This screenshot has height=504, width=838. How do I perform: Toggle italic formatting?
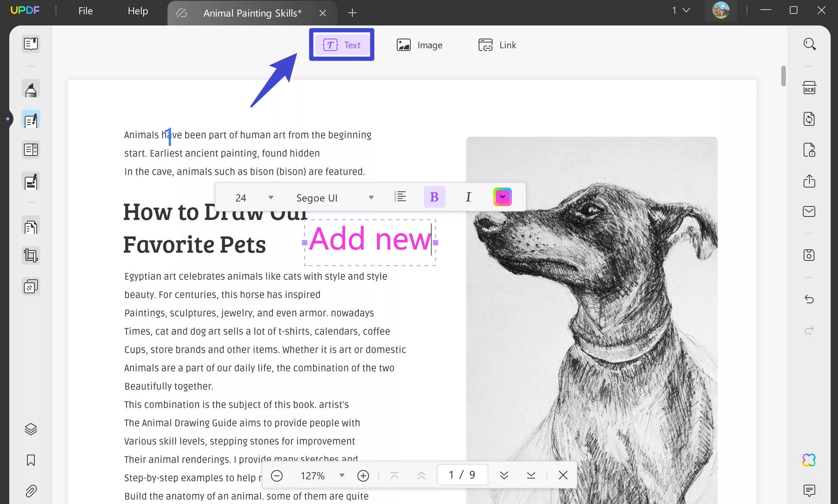[468, 197]
